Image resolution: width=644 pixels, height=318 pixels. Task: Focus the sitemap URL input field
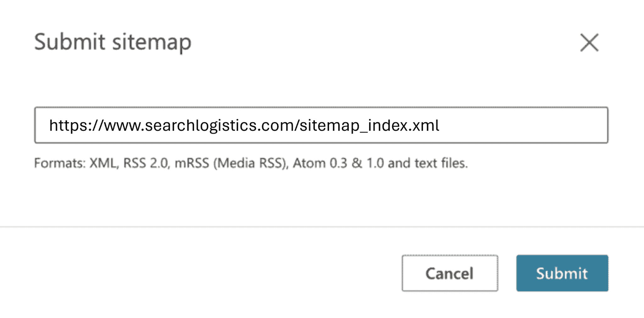(321, 125)
